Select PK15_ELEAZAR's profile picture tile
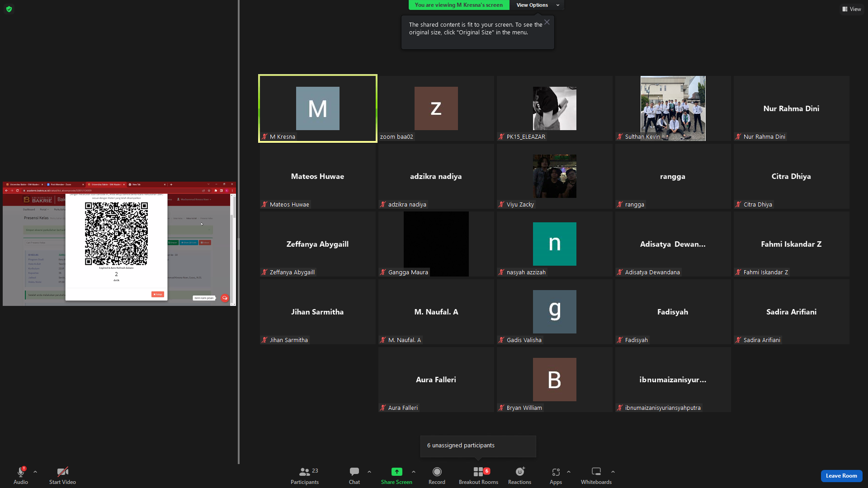Viewport: 868px width, 488px height. tap(554, 108)
